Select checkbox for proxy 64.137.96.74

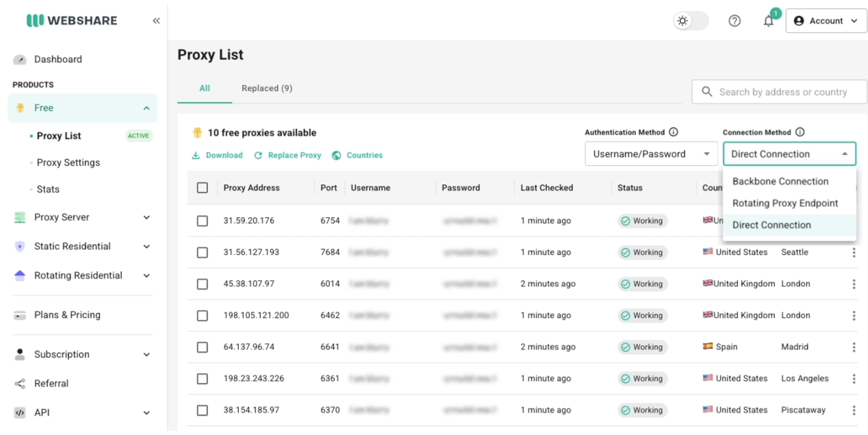pos(202,347)
